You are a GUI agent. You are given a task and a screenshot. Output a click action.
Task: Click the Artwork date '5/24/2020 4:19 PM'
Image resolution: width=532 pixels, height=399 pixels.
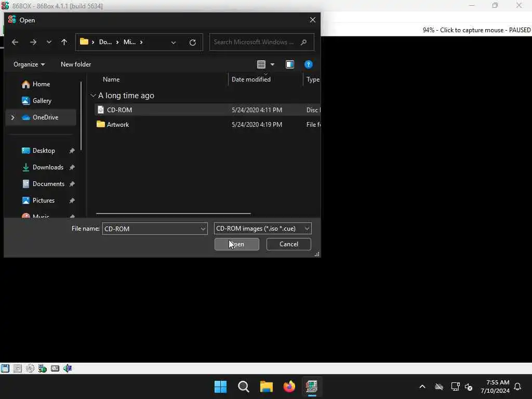tap(257, 125)
